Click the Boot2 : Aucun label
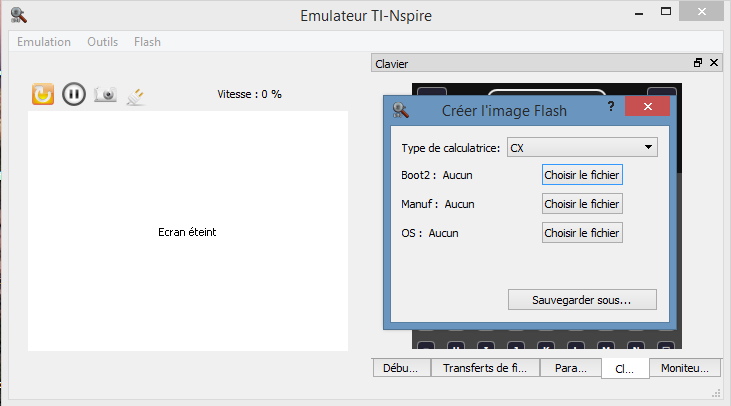 [437, 175]
